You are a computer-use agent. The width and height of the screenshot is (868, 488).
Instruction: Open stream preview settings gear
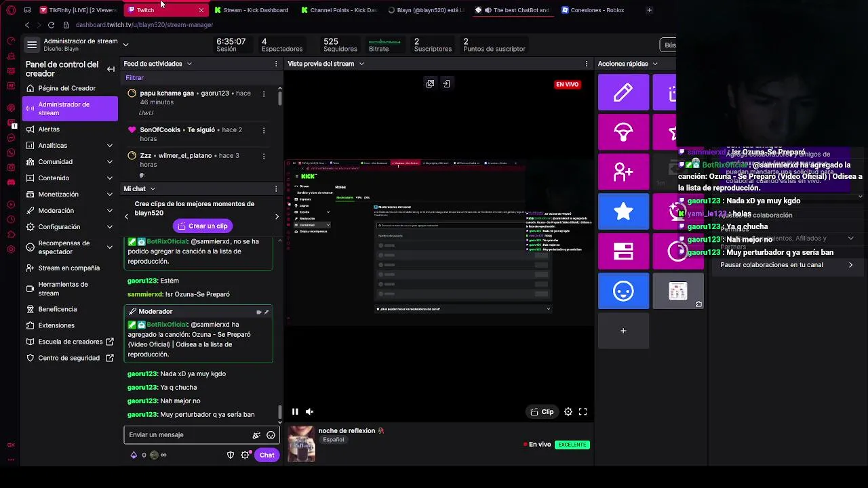coord(568,411)
